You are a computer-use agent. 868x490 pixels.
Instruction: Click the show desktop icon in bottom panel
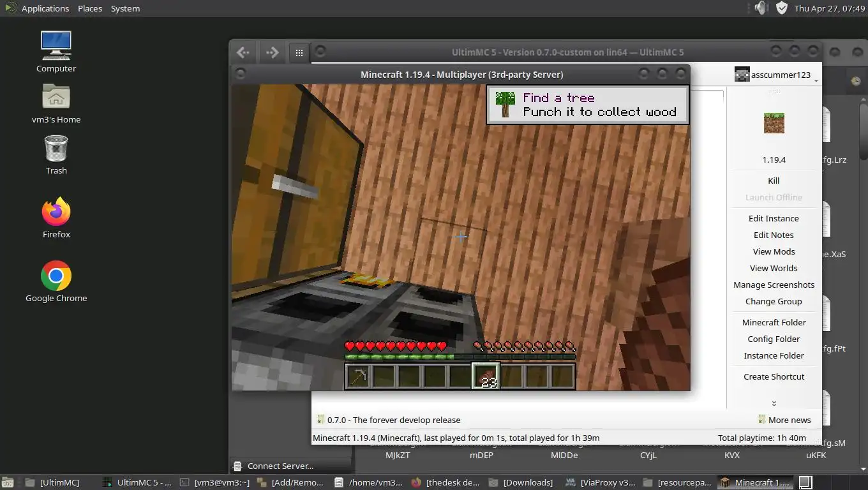coord(8,482)
